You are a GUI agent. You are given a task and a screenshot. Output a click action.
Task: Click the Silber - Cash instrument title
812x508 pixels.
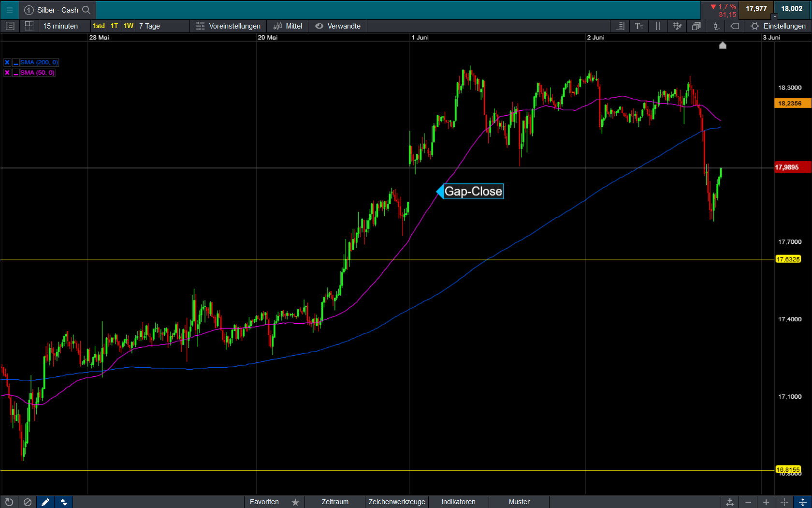58,10
